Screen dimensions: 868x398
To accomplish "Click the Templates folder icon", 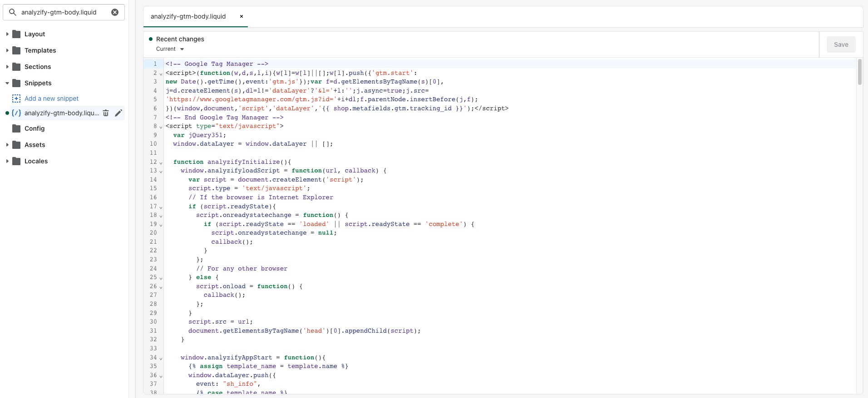I will point(16,50).
